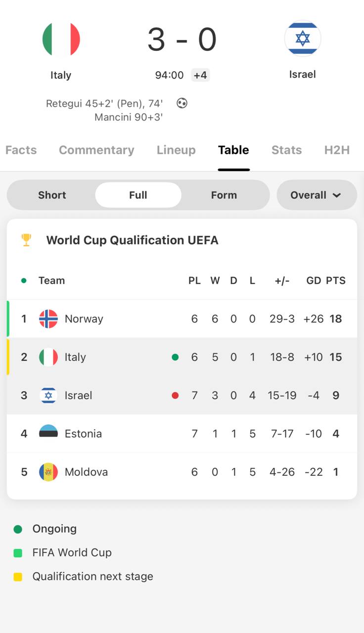Switch to the Commentary tab
The image size is (364, 633).
96,150
